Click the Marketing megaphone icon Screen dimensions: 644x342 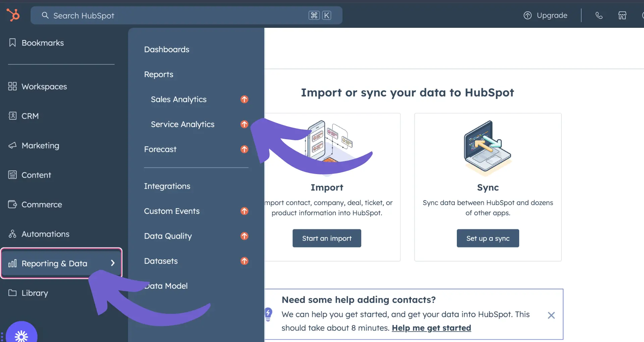(x=12, y=146)
